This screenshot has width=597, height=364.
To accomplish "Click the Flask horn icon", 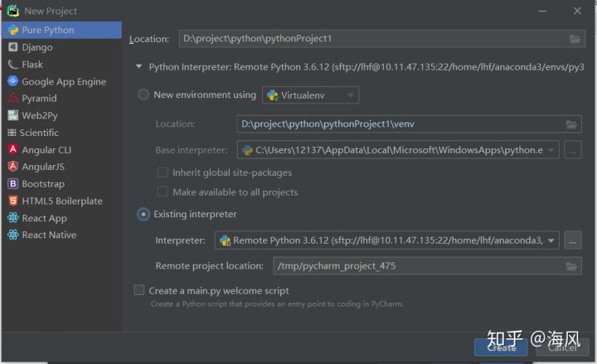I will pyautogui.click(x=13, y=65).
